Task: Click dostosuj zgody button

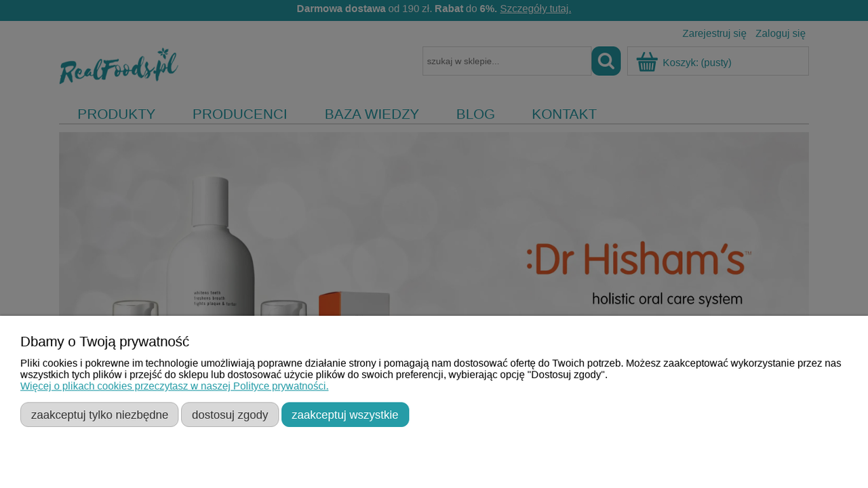Action: (230, 415)
